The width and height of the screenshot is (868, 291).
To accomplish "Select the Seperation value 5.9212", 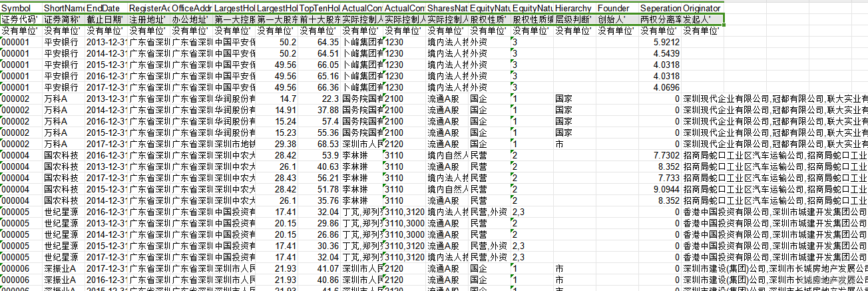I will tap(660, 41).
